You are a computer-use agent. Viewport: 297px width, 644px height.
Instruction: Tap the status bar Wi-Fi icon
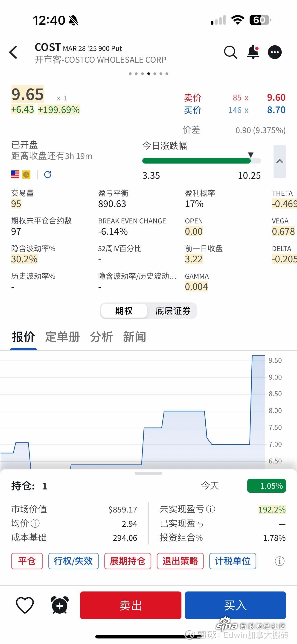[x=238, y=20]
